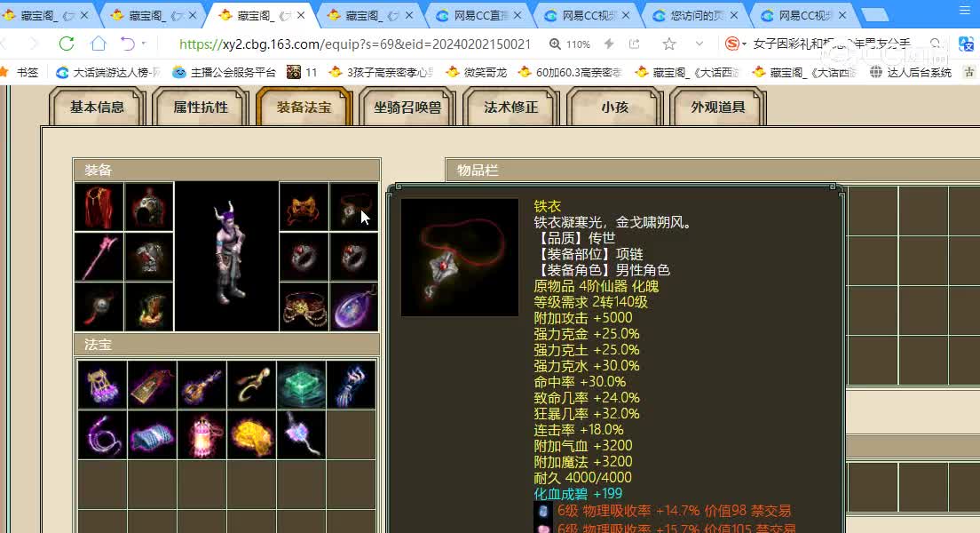Click gem icon beside 物理吸收率 +14.7%
The image size is (980, 533).
point(543,511)
